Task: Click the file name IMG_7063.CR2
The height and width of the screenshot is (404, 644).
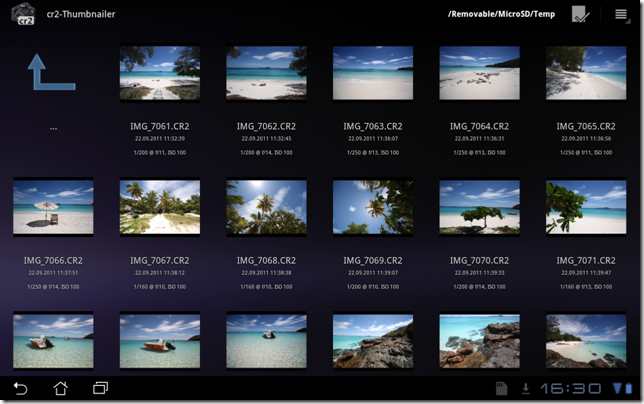Action: [373, 126]
